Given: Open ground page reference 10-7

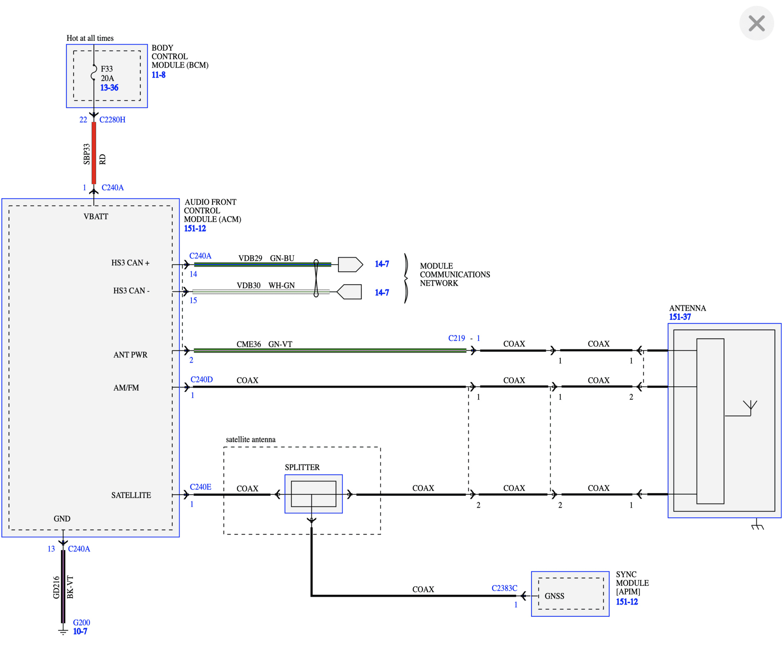Looking at the screenshot, I should pyautogui.click(x=80, y=631).
